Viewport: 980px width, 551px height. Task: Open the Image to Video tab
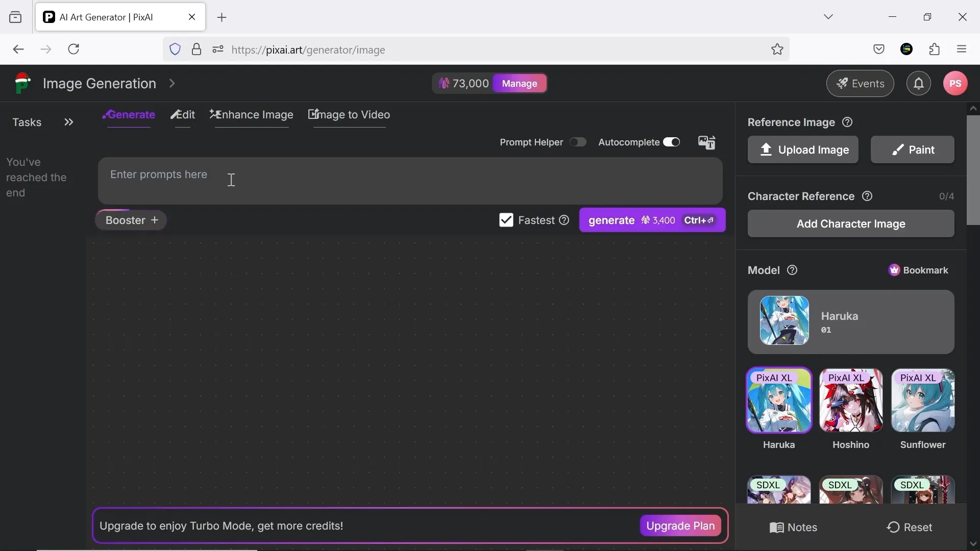click(x=349, y=115)
